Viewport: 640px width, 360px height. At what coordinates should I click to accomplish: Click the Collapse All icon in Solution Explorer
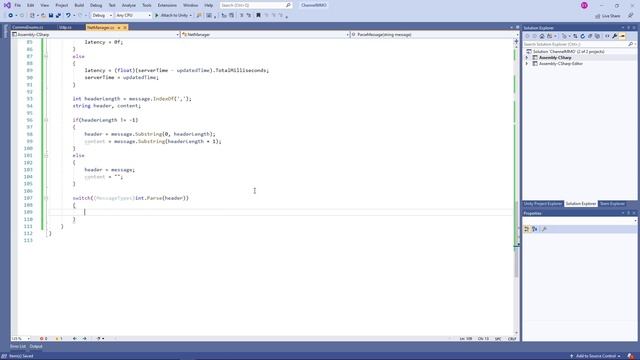[590, 36]
